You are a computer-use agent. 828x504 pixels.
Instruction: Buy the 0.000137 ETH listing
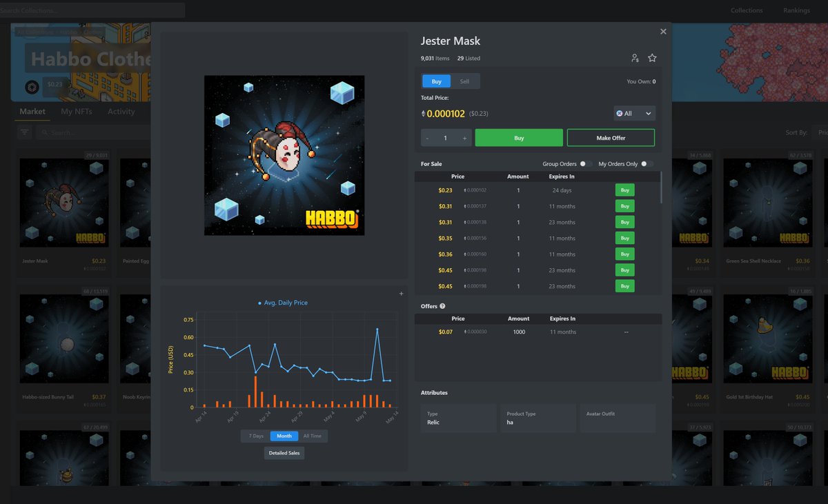click(x=624, y=206)
